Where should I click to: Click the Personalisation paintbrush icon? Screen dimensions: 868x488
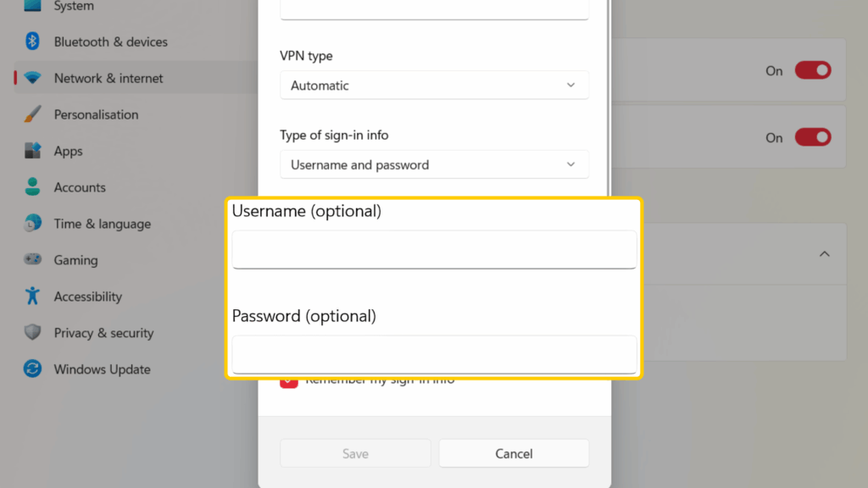pos(33,114)
